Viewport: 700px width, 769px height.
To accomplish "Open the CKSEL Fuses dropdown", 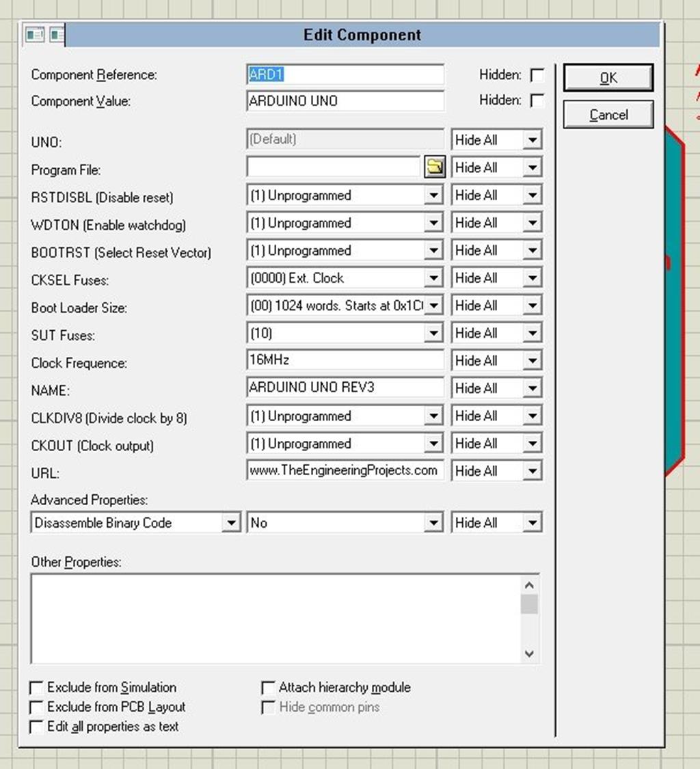I will 434,278.
